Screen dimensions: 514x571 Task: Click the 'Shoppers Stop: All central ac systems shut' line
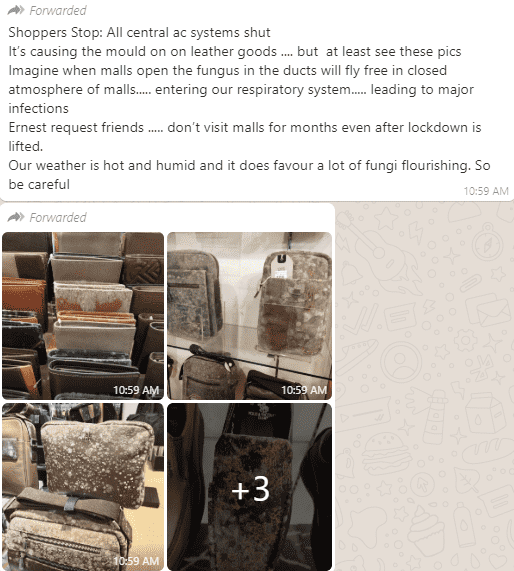139,32
